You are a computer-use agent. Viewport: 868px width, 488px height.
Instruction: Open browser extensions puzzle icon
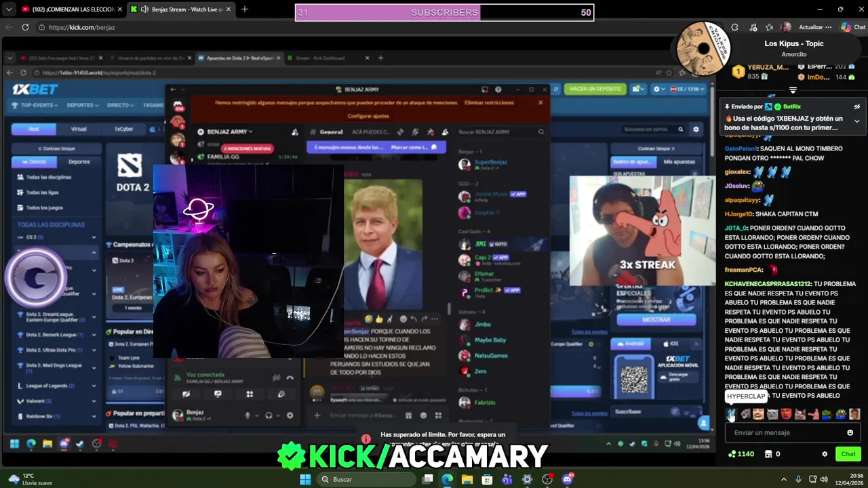point(734,27)
